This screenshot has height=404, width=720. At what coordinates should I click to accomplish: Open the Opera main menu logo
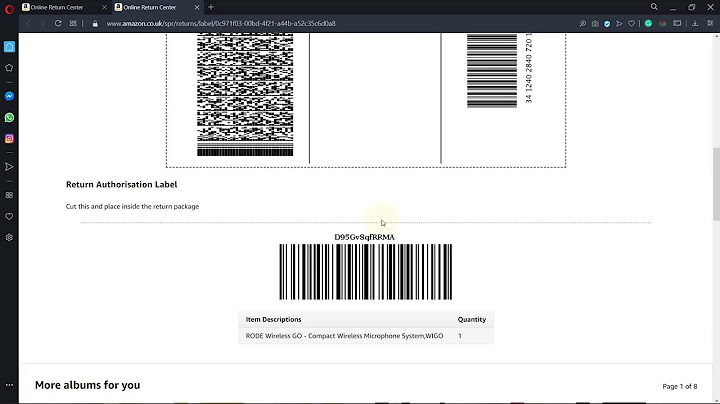click(9, 9)
